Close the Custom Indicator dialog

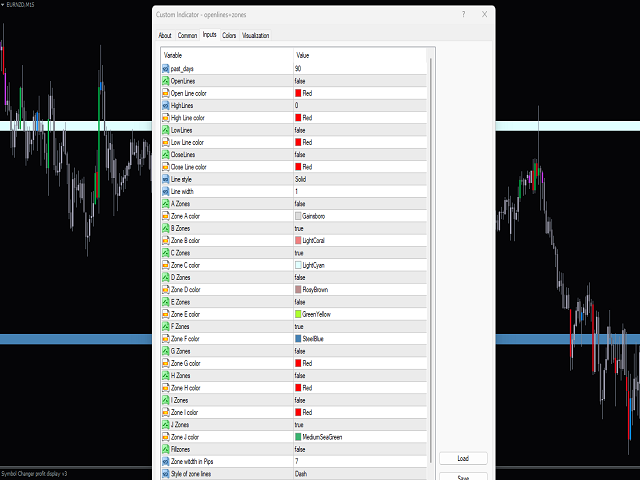(484, 14)
